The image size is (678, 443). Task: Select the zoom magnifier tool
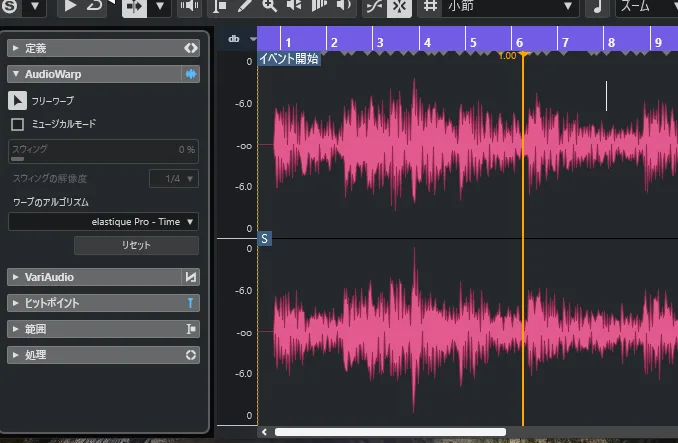pyautogui.click(x=270, y=7)
